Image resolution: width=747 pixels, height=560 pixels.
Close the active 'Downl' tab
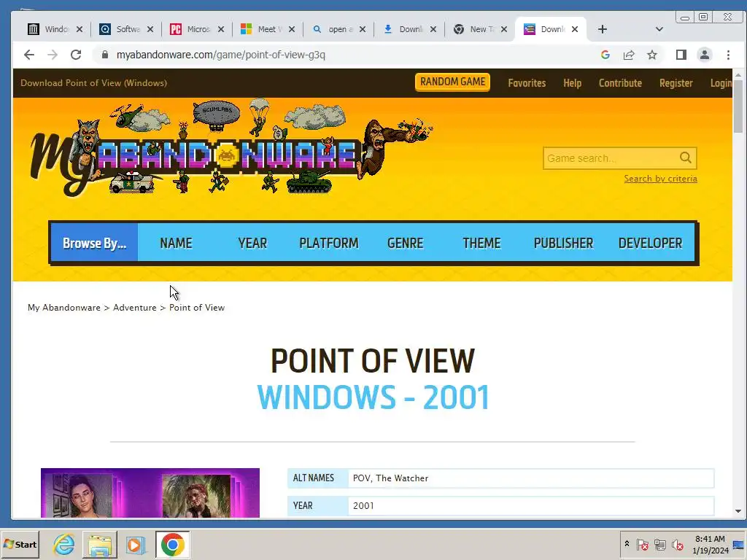pyautogui.click(x=575, y=29)
